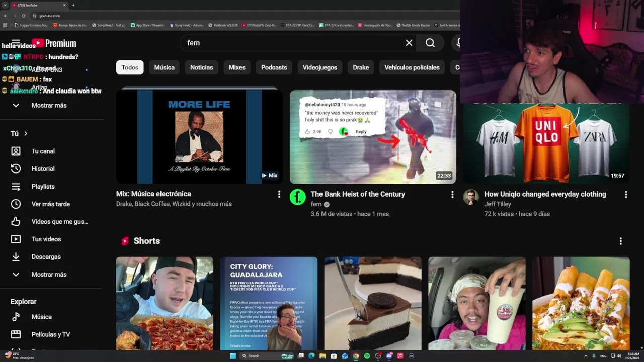Select the Podcasts filter chip
Image resolution: width=644 pixels, height=362 pixels.
click(x=274, y=67)
